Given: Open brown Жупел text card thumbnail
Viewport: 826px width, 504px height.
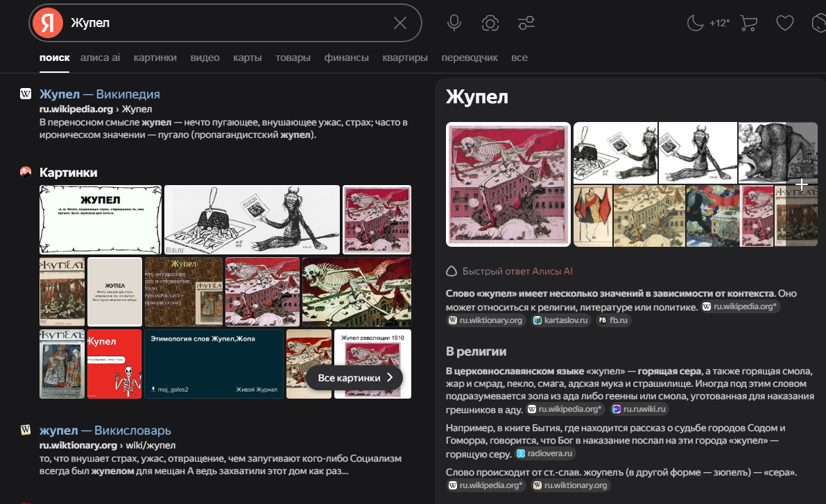Looking at the screenshot, I should [183, 292].
